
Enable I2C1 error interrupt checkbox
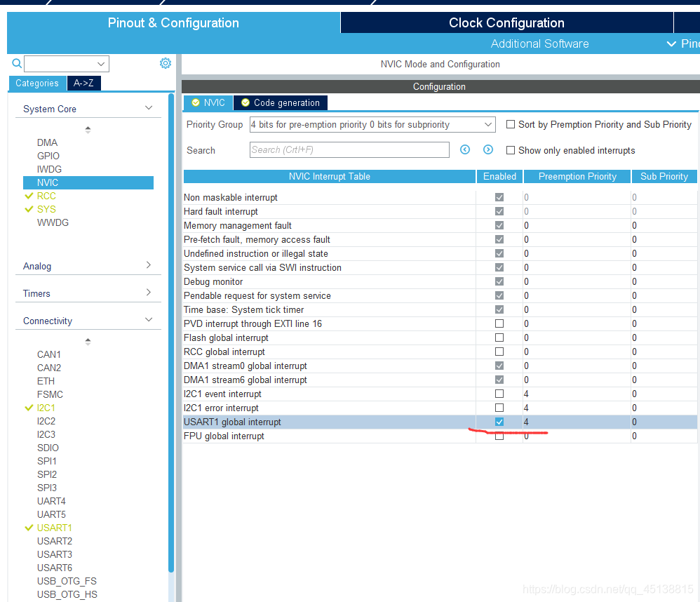[499, 408]
